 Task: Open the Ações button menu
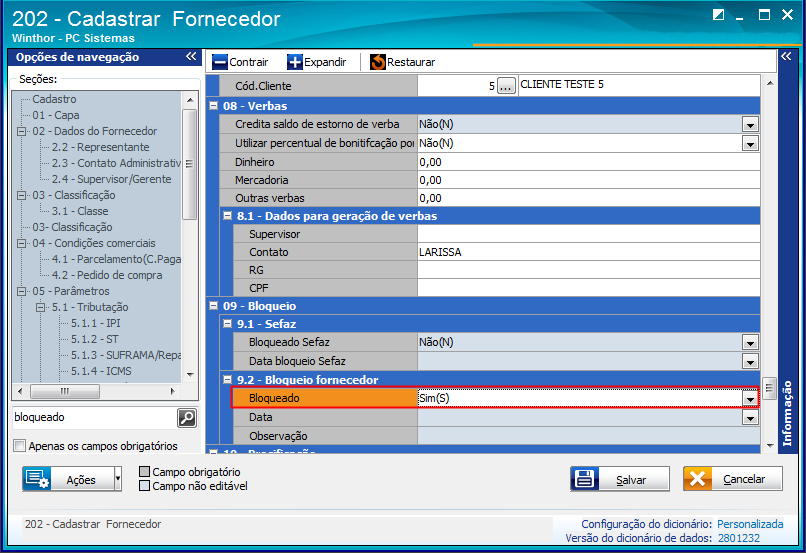click(68, 479)
